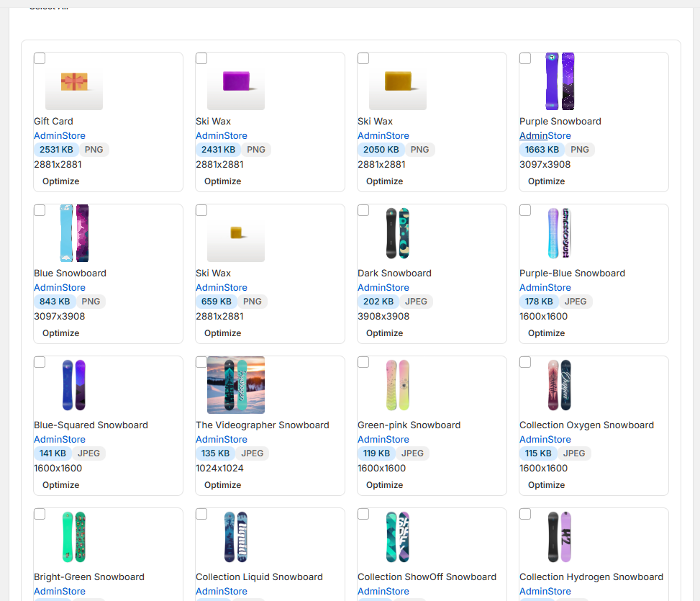Open AdminStore link under Collection Hydrogen Snowboard

tap(545, 591)
